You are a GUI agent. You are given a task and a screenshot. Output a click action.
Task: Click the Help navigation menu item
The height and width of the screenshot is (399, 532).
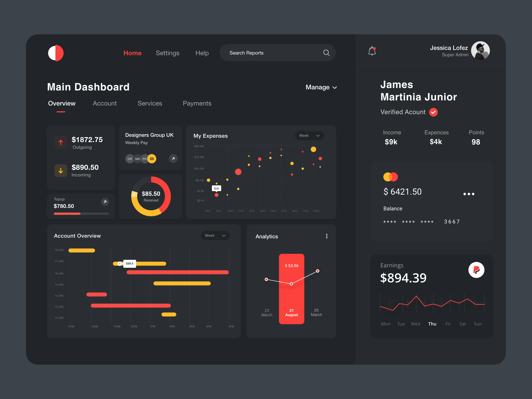pyautogui.click(x=201, y=52)
